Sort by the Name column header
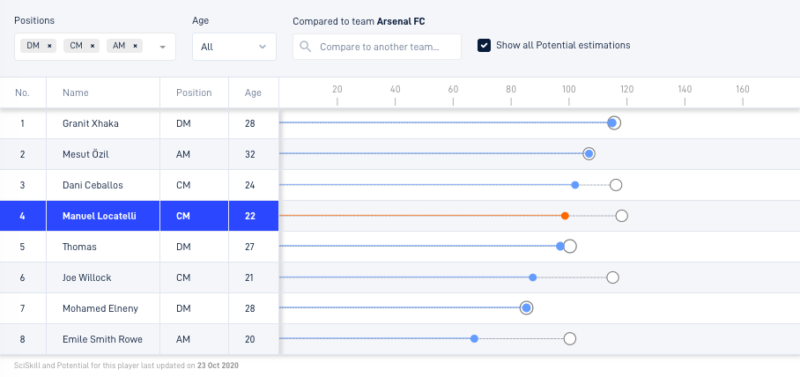Image resolution: width=800 pixels, height=377 pixels. pos(76,93)
